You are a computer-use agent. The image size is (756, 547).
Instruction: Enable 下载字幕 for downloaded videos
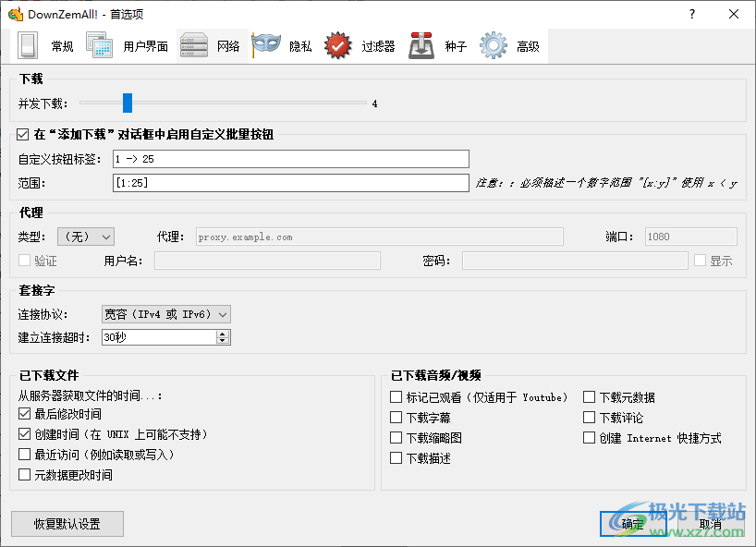(396, 417)
